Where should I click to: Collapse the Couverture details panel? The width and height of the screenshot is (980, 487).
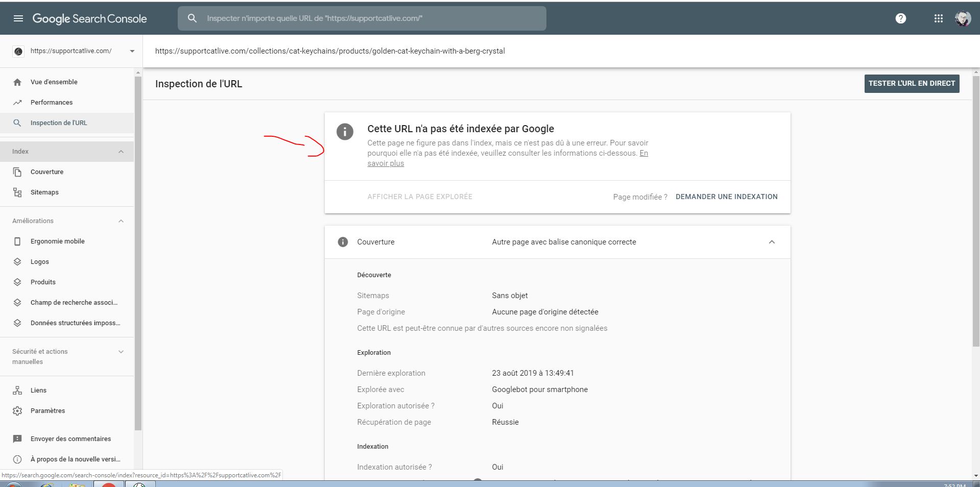coord(772,242)
